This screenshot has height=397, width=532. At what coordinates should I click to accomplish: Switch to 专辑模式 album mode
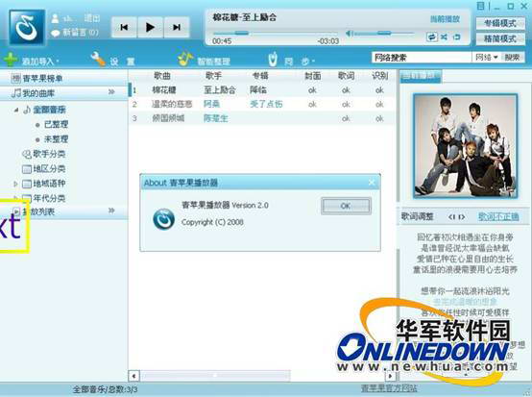click(500, 23)
